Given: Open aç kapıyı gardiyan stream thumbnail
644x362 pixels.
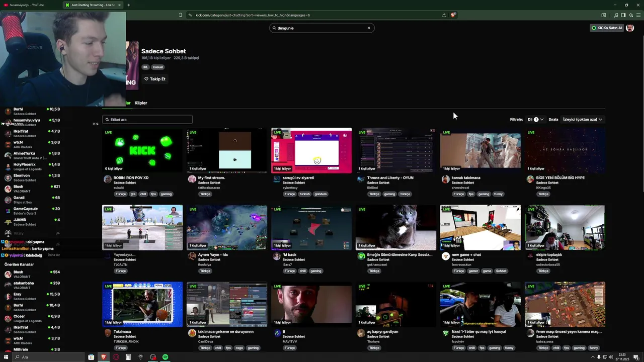Looking at the screenshot, I should point(396,304).
